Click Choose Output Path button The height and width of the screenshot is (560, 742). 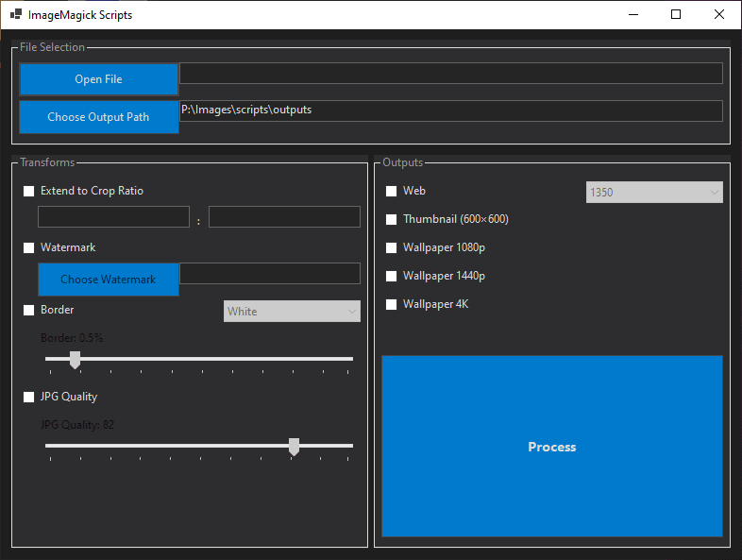point(99,117)
